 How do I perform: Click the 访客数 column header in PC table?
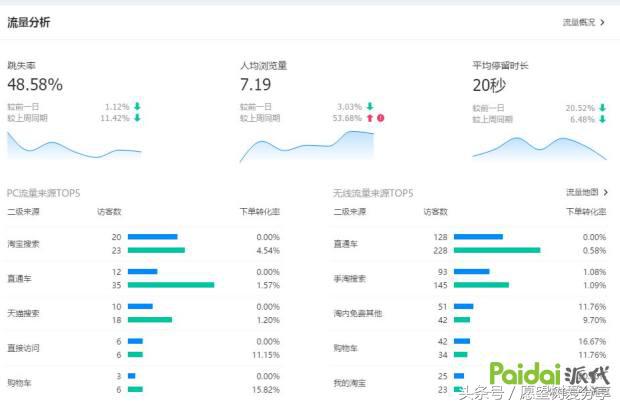[109, 212]
